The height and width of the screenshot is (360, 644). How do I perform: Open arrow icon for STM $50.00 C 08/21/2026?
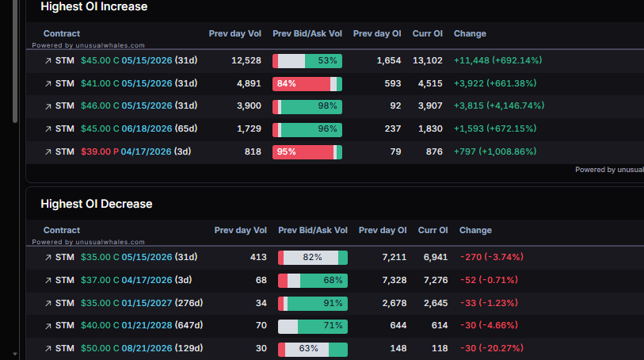pos(48,348)
